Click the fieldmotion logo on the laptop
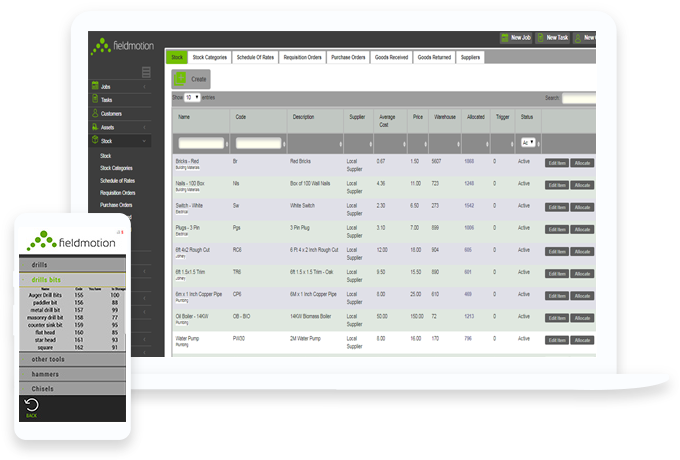 tap(122, 46)
